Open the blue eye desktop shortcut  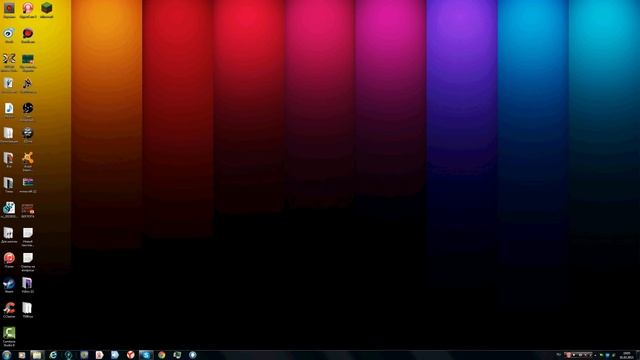pos(9,35)
